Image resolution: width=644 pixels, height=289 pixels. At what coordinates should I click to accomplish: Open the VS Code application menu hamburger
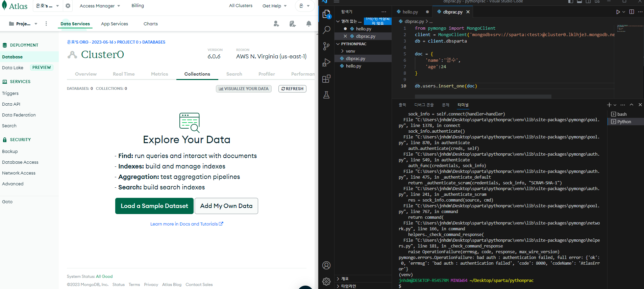tap(337, 1)
